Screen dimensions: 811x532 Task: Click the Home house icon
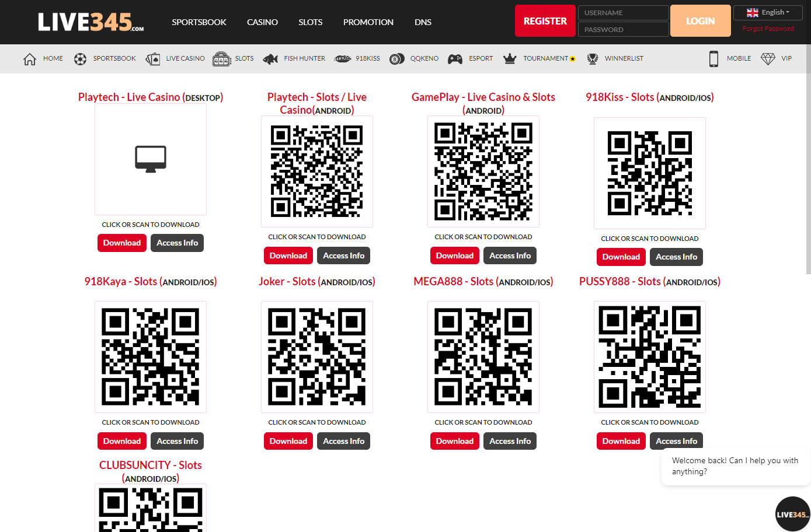30,59
